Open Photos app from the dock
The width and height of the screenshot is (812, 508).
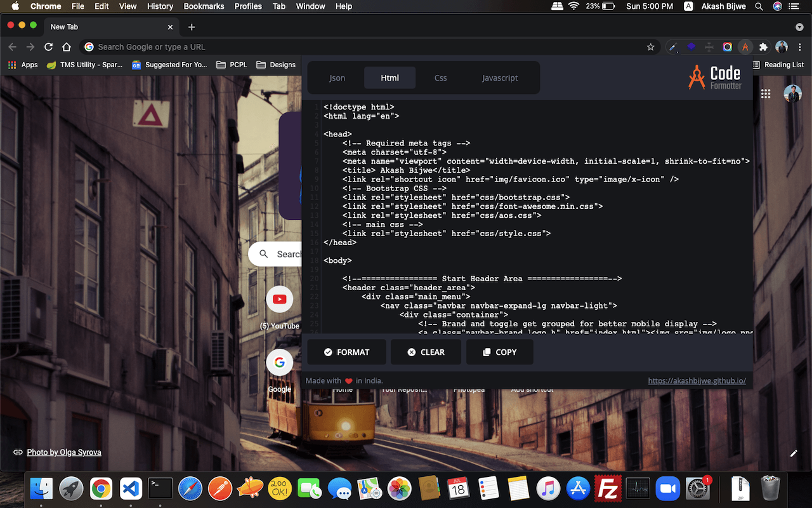(x=399, y=488)
